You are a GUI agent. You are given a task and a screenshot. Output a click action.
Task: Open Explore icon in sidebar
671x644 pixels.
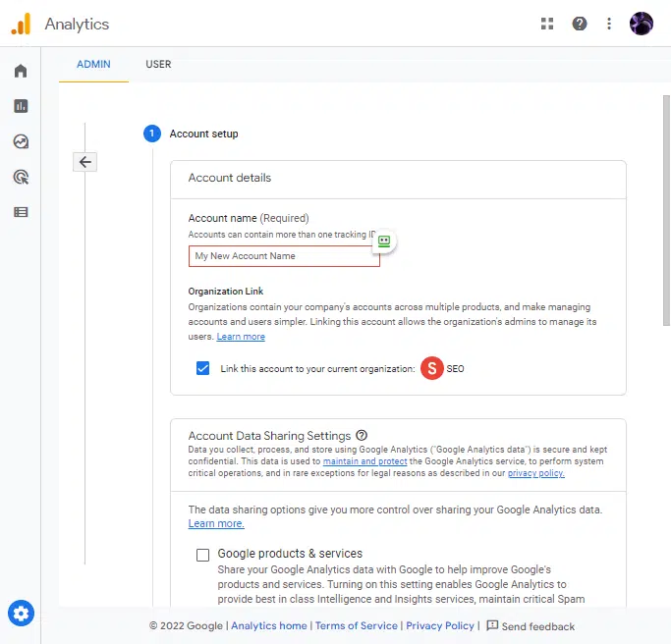tap(21, 141)
